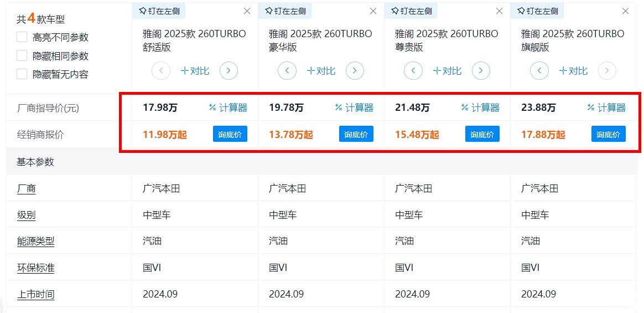Add 豪华版 to comparison with +对比

point(321,71)
